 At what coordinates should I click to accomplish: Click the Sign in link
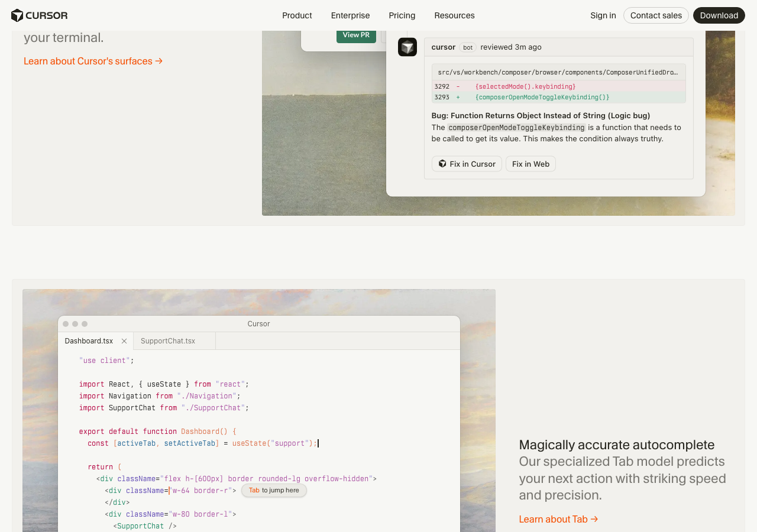(603, 15)
